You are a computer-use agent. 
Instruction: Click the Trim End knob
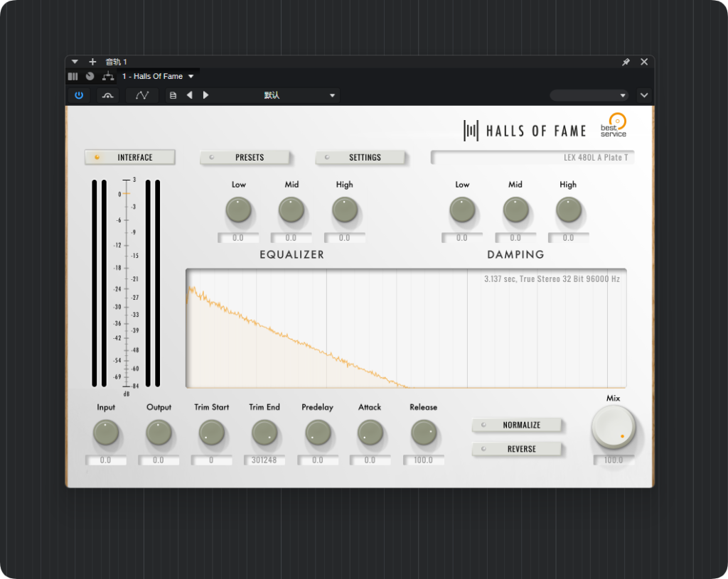(264, 433)
